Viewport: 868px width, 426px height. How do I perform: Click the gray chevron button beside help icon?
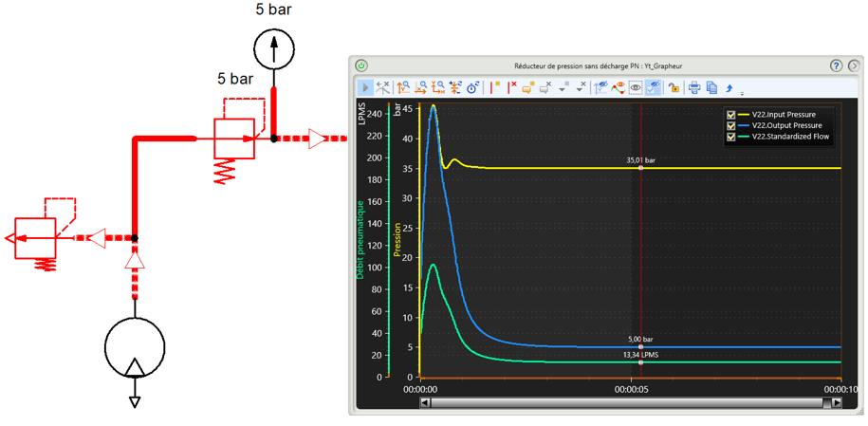(854, 65)
